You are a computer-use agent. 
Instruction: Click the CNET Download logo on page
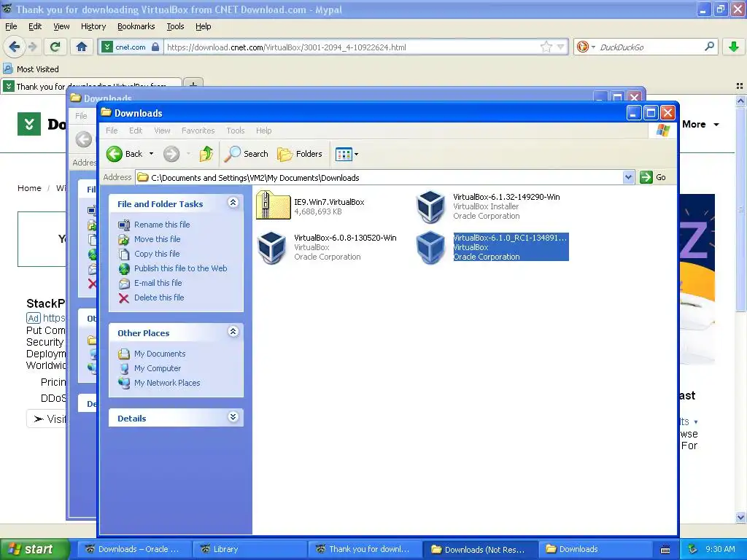click(x=29, y=124)
